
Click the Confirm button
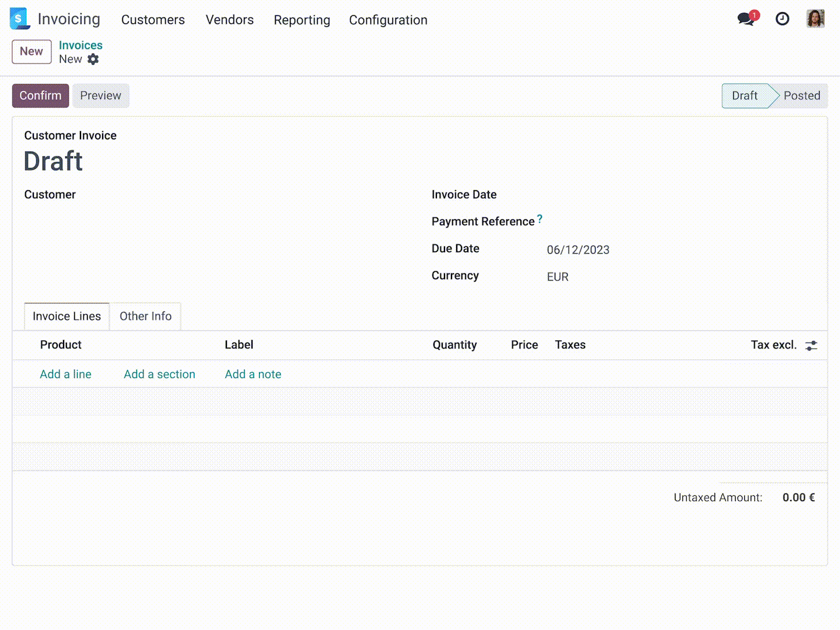(40, 95)
